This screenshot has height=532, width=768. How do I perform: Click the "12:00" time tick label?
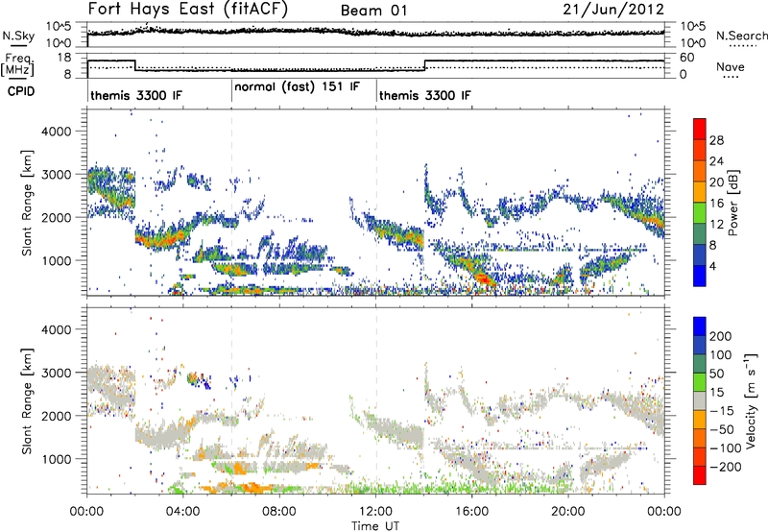pos(375,512)
